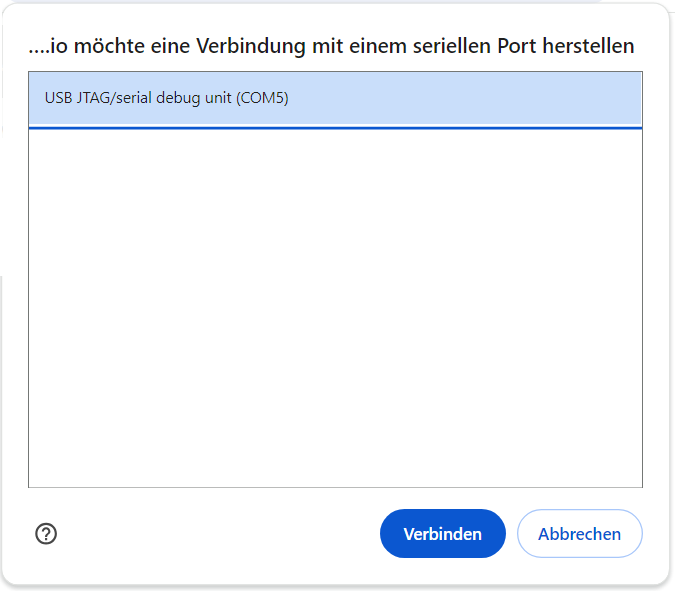Image resolution: width=675 pixels, height=591 pixels.
Task: Tap the question mark at dialog bottom
Action: point(46,534)
